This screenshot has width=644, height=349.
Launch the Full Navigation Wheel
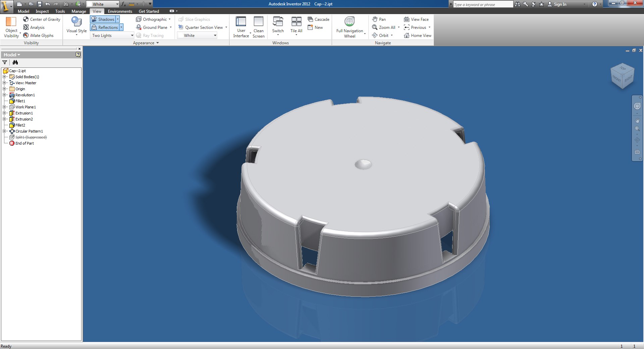click(x=350, y=27)
